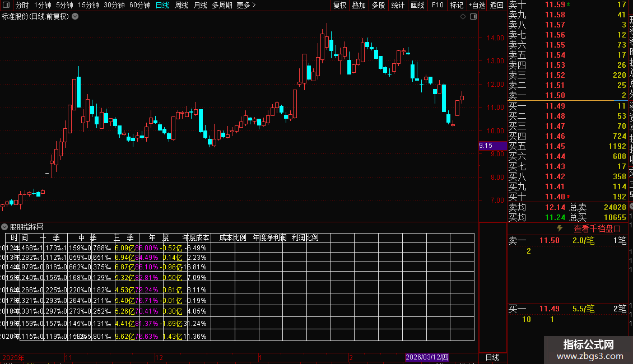633x364 pixels.
Task: Click 5.5/笔 value beside 买一
Action: [583, 309]
